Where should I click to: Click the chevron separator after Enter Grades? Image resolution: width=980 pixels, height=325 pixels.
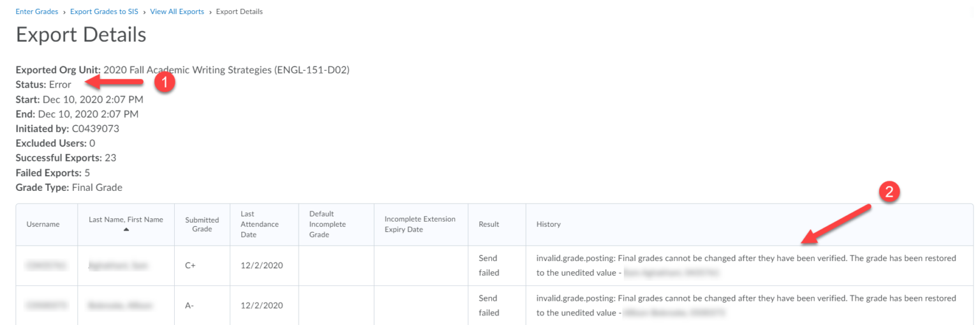[64, 12]
